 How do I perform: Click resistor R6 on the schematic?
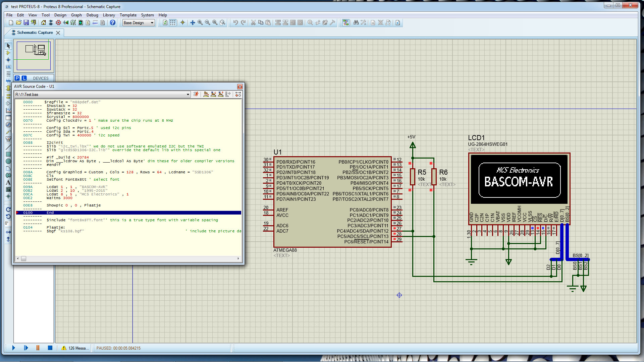tap(434, 176)
